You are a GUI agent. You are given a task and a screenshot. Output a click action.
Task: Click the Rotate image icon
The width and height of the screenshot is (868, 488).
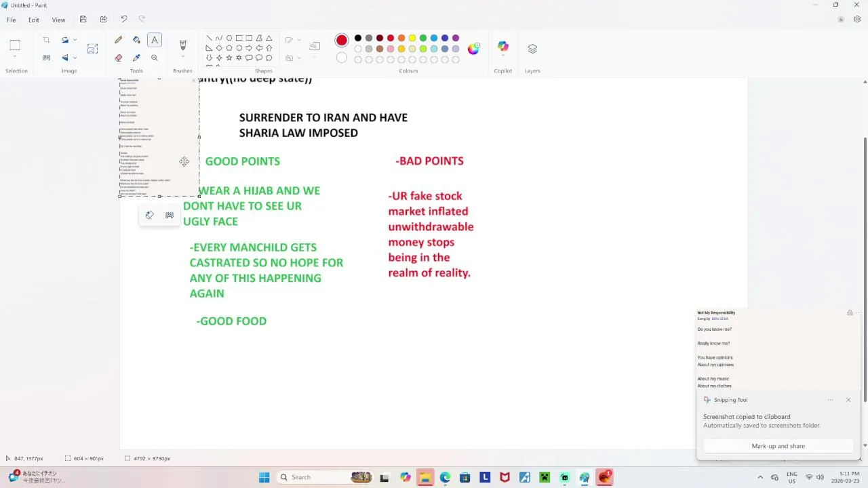(x=65, y=40)
